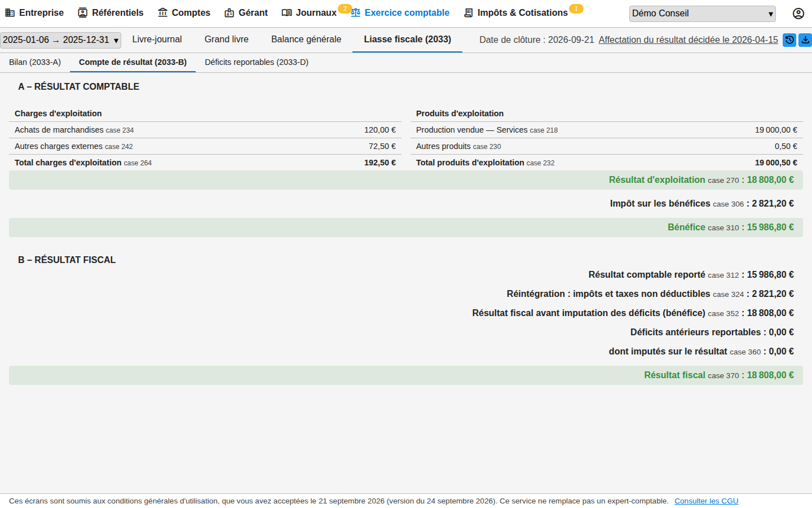Click the Bénéfice case 310 line

tap(406, 227)
